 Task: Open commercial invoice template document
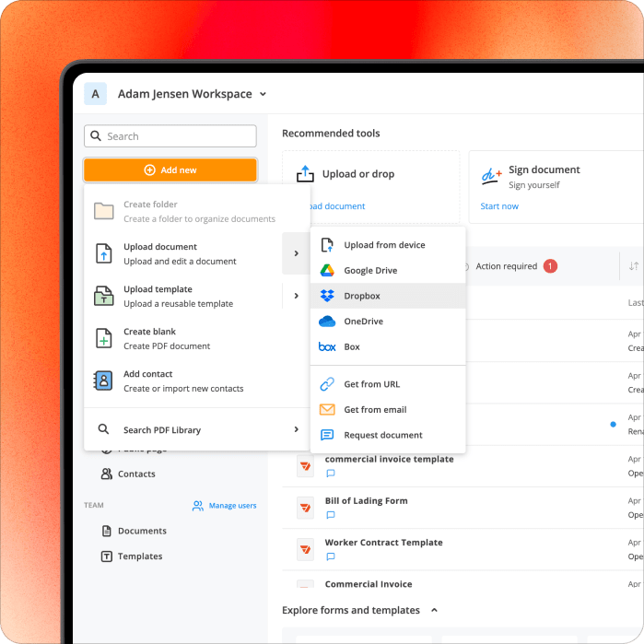[390, 459]
